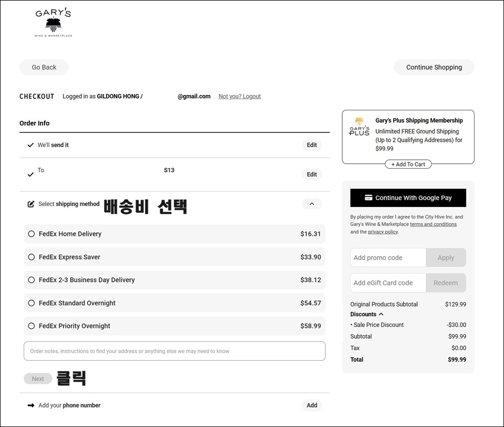Click the Order notes text box

click(174, 351)
